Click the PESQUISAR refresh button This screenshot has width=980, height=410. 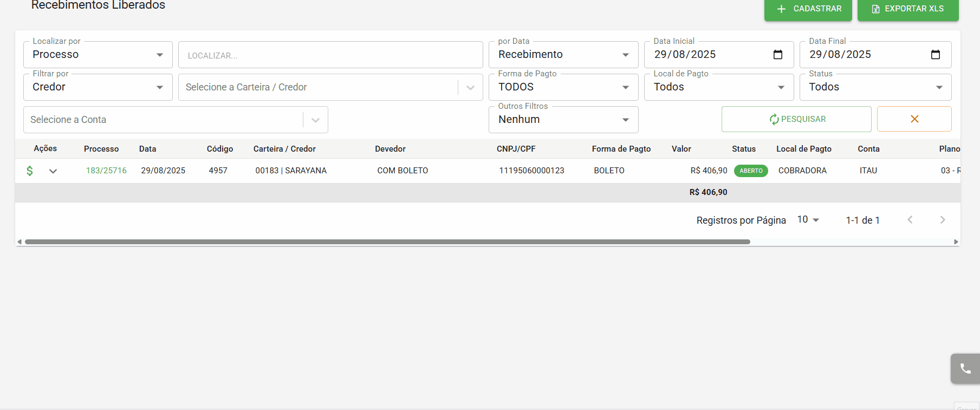pyautogui.click(x=796, y=119)
